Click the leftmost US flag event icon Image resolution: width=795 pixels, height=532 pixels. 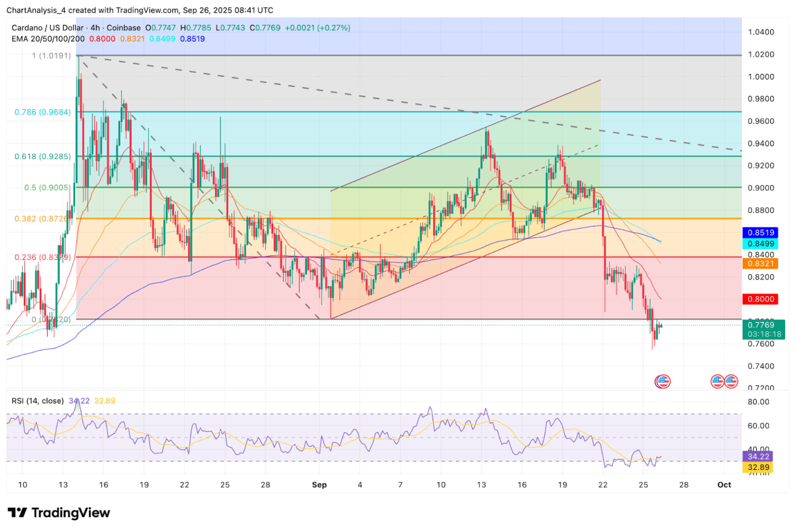[x=662, y=381]
